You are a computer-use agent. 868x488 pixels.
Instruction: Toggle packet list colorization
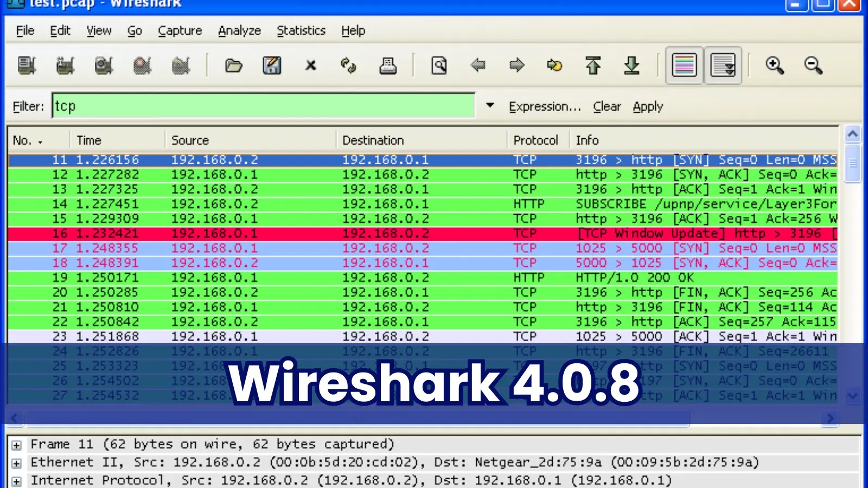684,66
